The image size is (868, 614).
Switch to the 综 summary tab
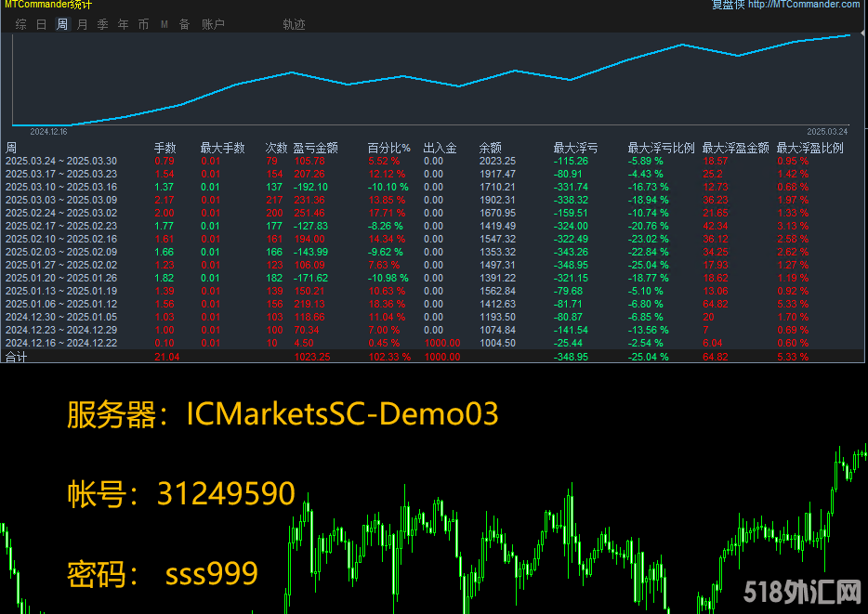tap(21, 24)
